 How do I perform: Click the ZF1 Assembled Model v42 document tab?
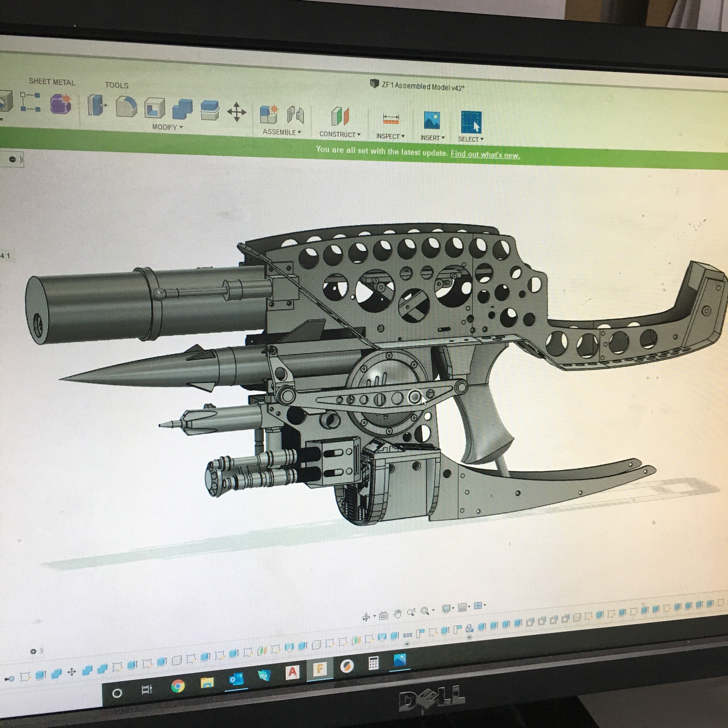(417, 86)
